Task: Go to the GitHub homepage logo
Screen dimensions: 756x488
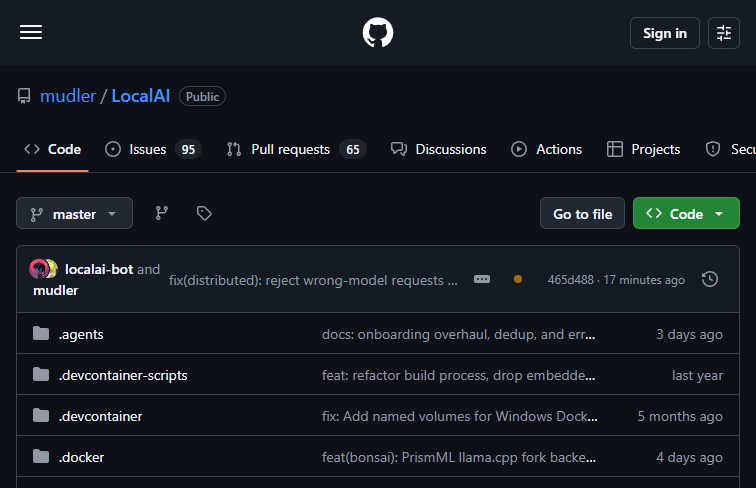Action: tap(378, 32)
